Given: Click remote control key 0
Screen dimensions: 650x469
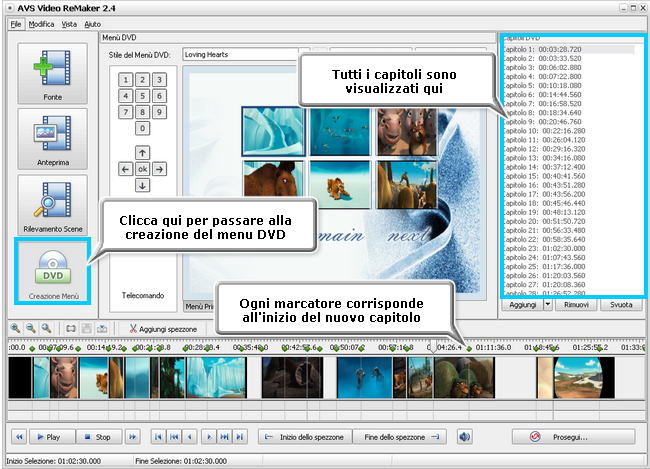Looking at the screenshot, I should pos(142,128).
